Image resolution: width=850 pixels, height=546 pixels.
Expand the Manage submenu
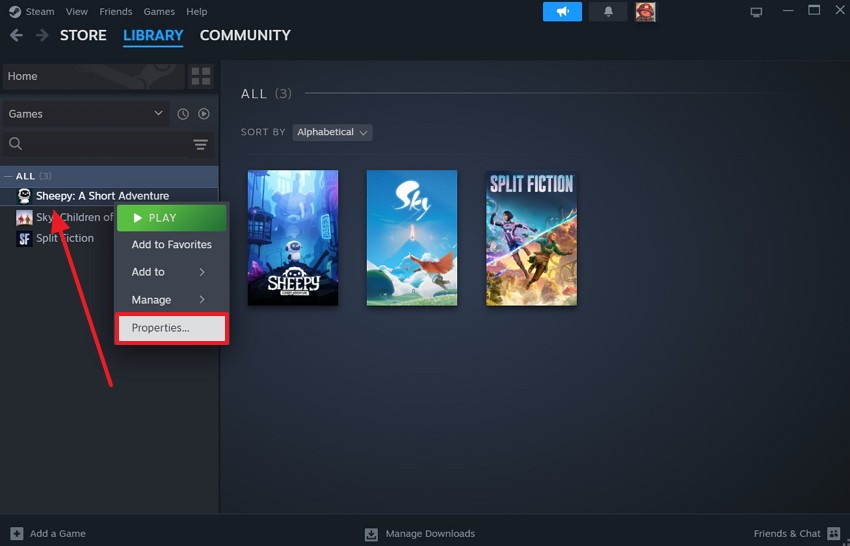[171, 300]
